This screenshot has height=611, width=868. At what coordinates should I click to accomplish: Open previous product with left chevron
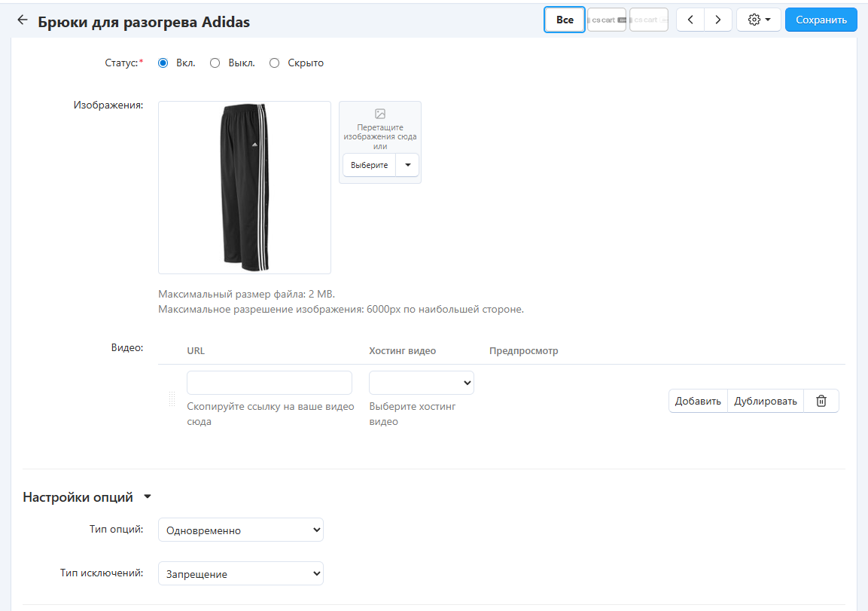pyautogui.click(x=690, y=20)
